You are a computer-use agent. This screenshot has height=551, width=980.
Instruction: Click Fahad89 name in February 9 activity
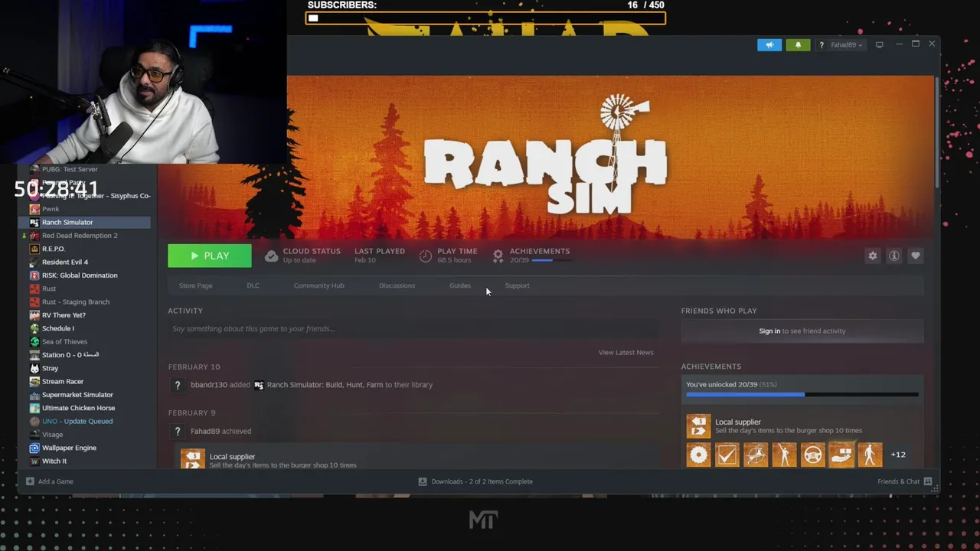coord(205,431)
